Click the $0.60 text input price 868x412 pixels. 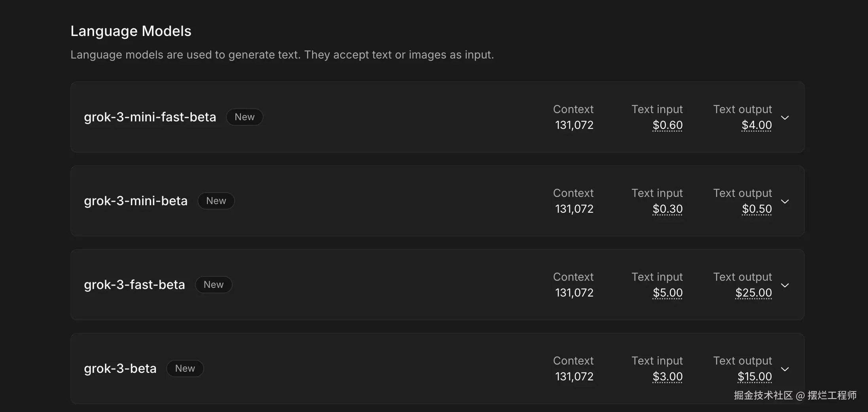click(667, 125)
